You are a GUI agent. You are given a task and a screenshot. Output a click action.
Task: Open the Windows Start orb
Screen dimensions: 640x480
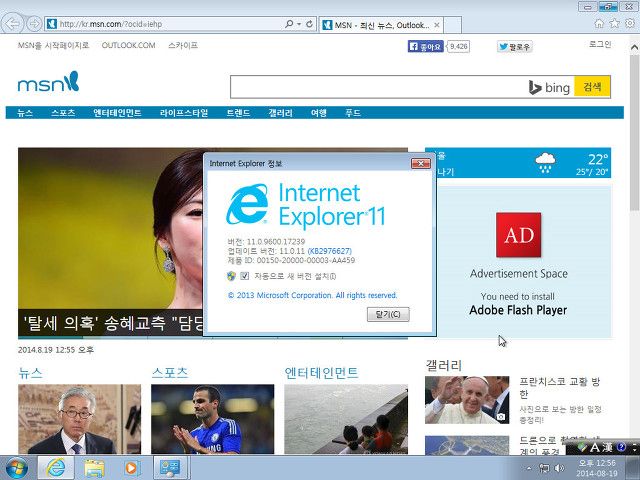coord(16,468)
